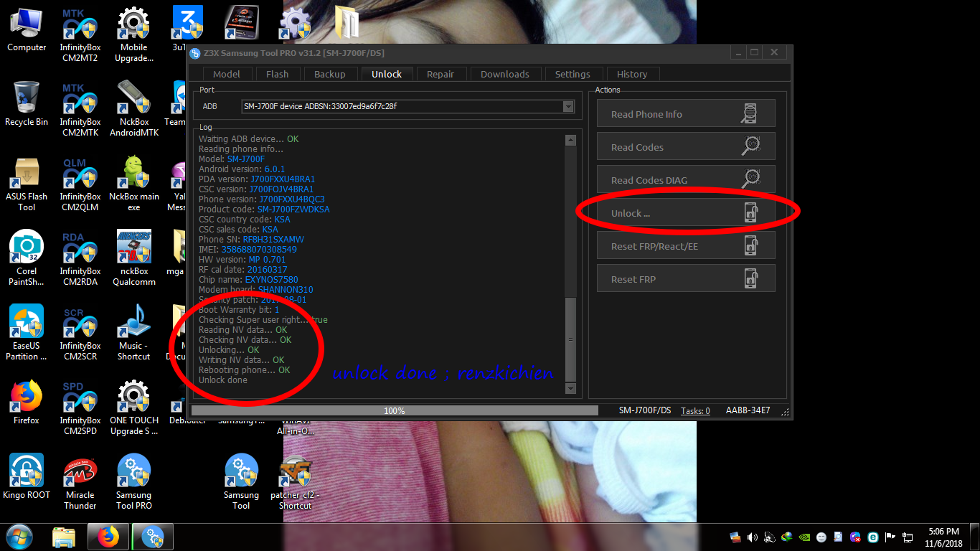Select the folder icon at top of desktop
980x551 pixels.
tap(348, 22)
